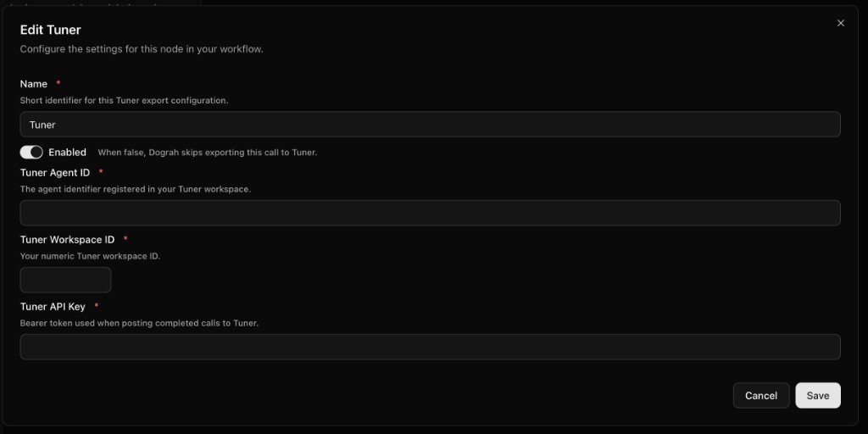The height and width of the screenshot is (434, 868).
Task: Click the 'Tuner Workspace ID' label
Action: (68, 240)
